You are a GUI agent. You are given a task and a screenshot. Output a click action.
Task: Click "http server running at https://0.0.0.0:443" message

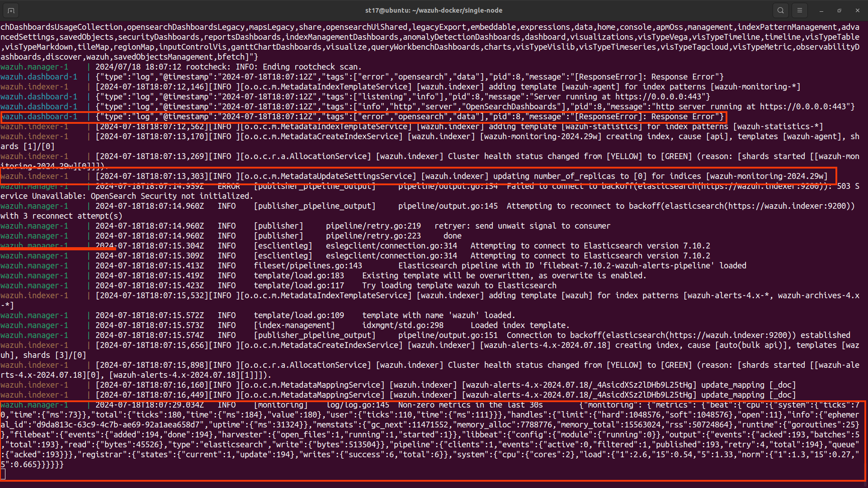coord(751,107)
